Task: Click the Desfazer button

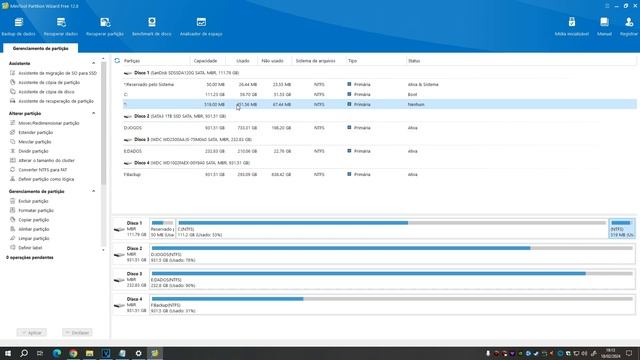Action: 77,333
